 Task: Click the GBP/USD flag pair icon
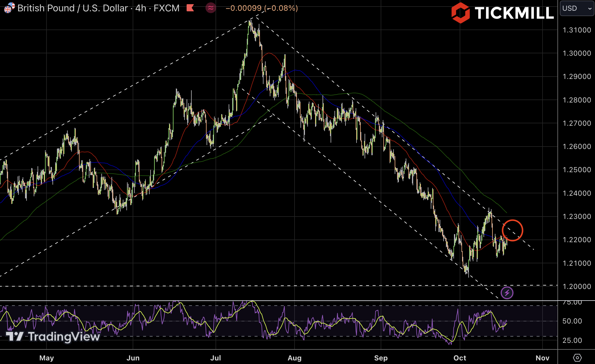pos(9,8)
